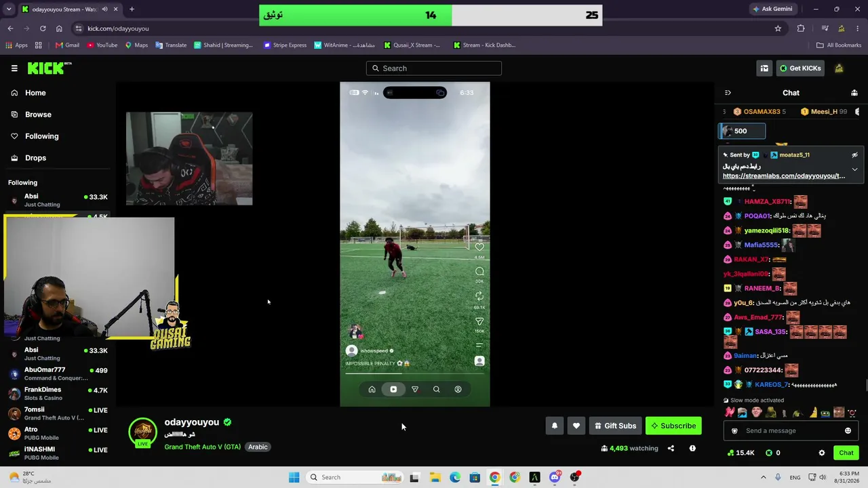Open AbuOmar777 channel in following list

pyautogui.click(x=58, y=373)
